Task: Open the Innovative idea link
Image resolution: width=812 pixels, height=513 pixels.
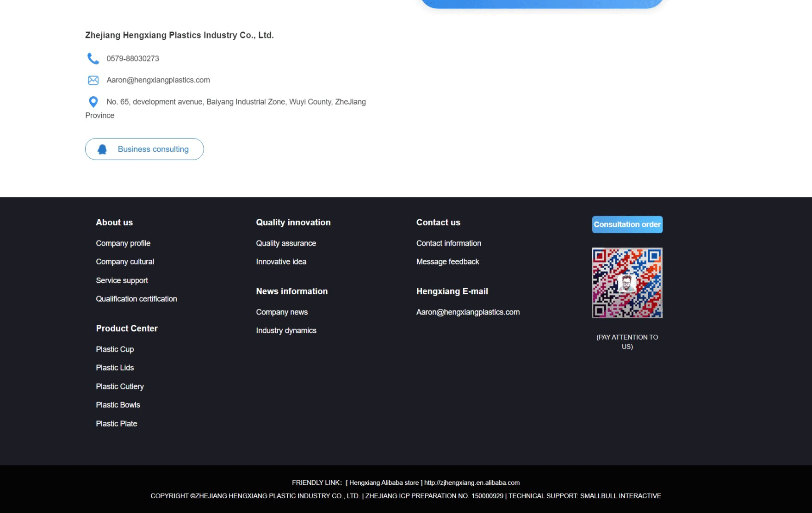Action: (x=281, y=262)
